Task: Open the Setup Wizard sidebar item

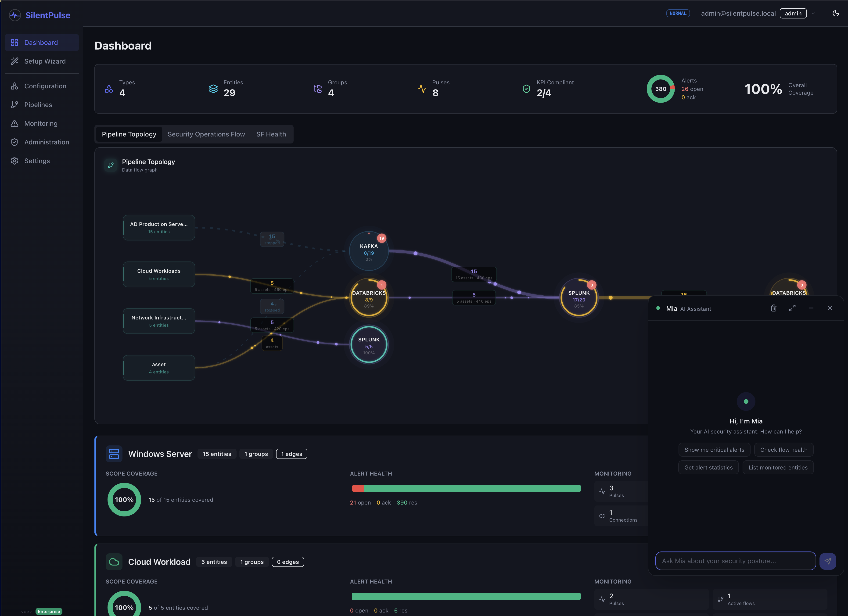Action: (42, 61)
